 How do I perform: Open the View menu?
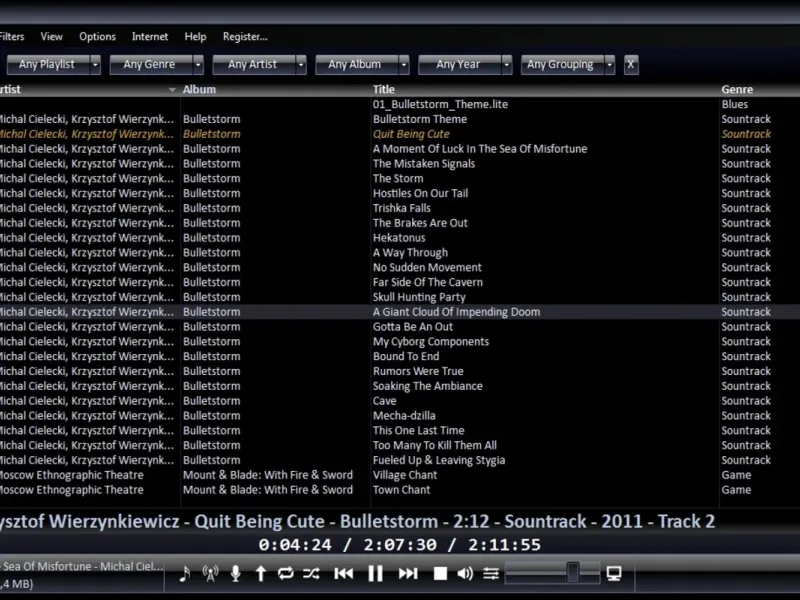52,37
